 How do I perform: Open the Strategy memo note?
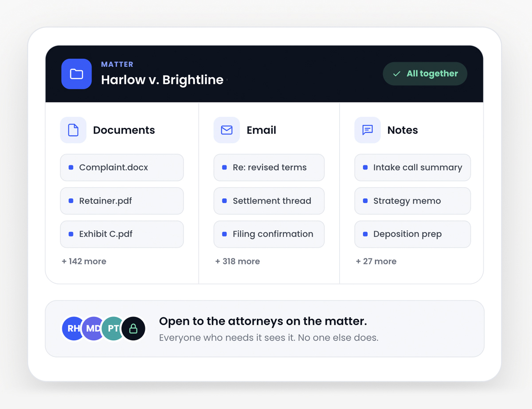[x=413, y=201]
